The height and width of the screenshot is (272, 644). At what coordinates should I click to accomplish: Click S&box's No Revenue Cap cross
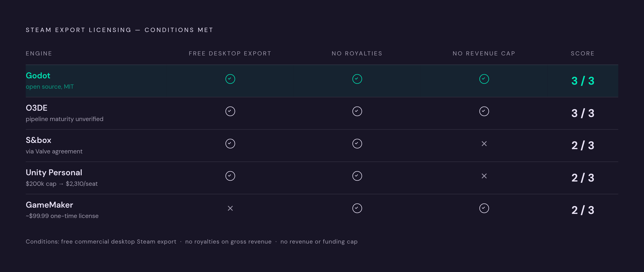pyautogui.click(x=484, y=143)
